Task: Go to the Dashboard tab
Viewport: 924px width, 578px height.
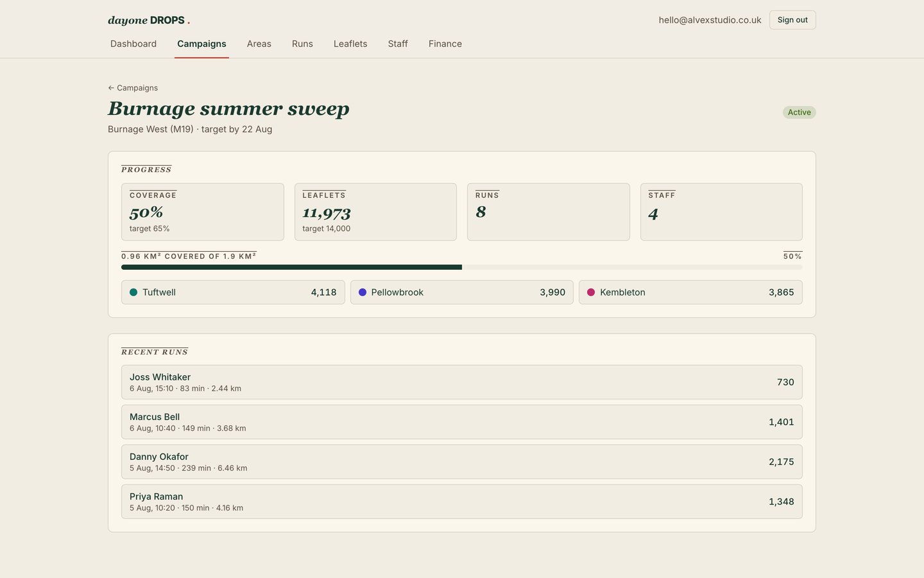Action: pyautogui.click(x=133, y=44)
